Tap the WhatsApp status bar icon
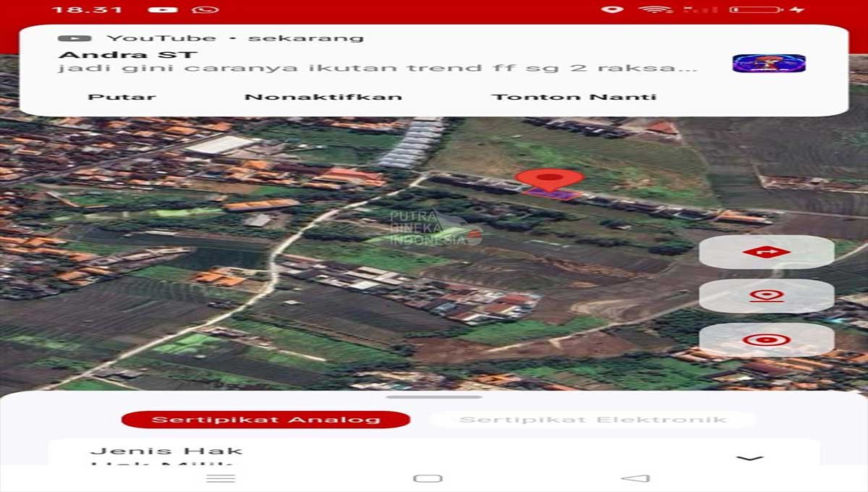Screen dimensions: 868x492 pos(205,9)
